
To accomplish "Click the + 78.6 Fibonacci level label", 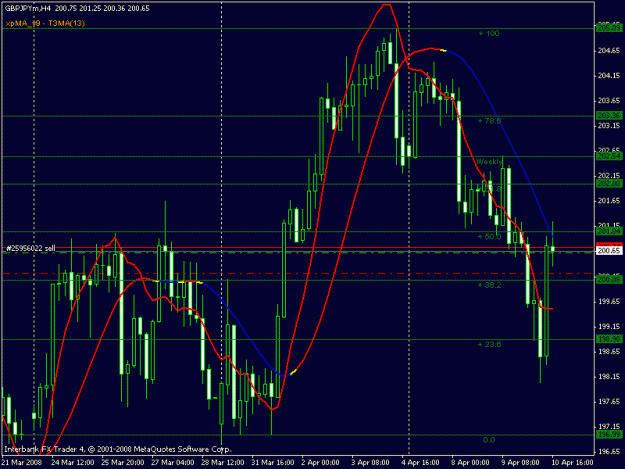I will (489, 120).
